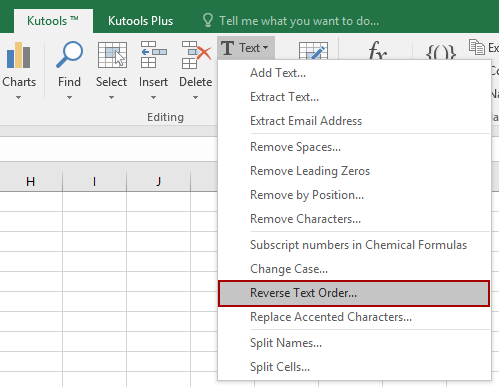This screenshot has width=499, height=387.
Task: Open the Change Case... option
Action: coord(354,269)
